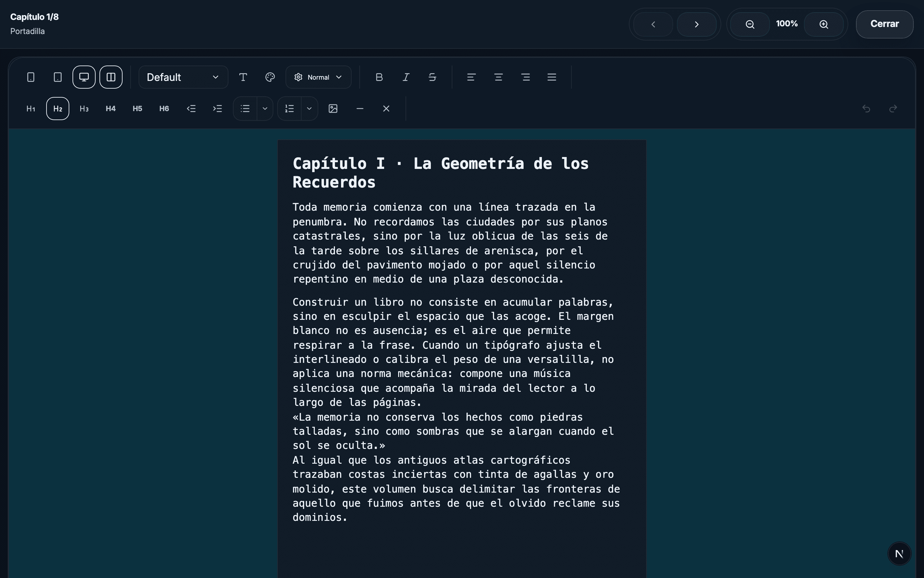The width and height of the screenshot is (924, 578).
Task: Toggle strikethrough formatting
Action: [x=432, y=77]
